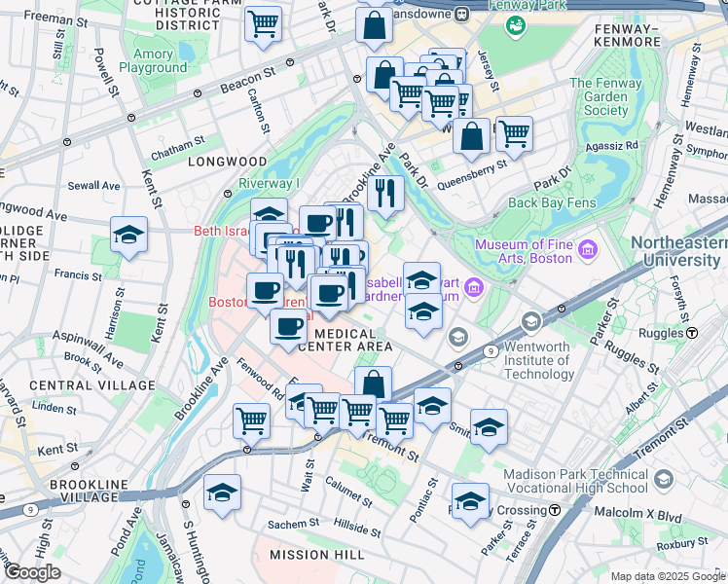Click the Beth Israel hospital label
The height and width of the screenshot is (584, 728).
click(221, 231)
